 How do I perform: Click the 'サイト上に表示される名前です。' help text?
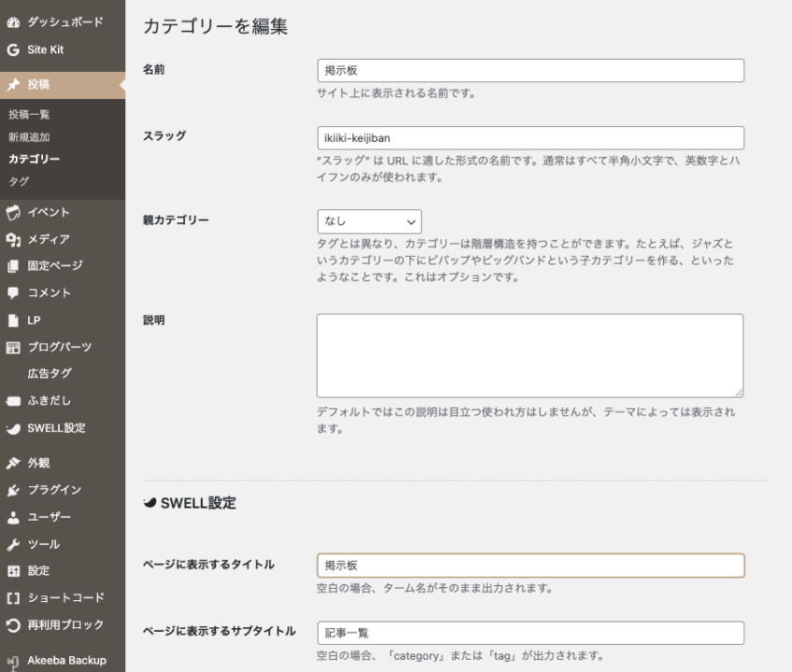[x=396, y=93]
